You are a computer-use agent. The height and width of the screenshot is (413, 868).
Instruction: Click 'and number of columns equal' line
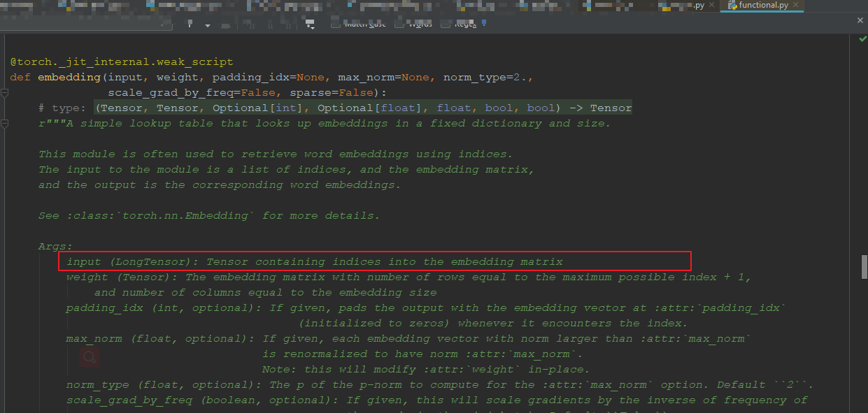[x=265, y=293]
